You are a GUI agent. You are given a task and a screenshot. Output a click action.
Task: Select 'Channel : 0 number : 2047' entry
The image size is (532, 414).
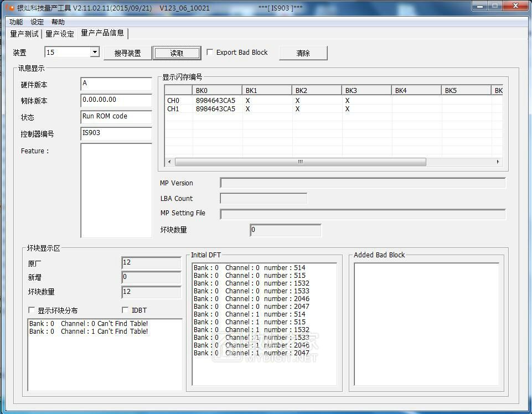pyautogui.click(x=251, y=307)
